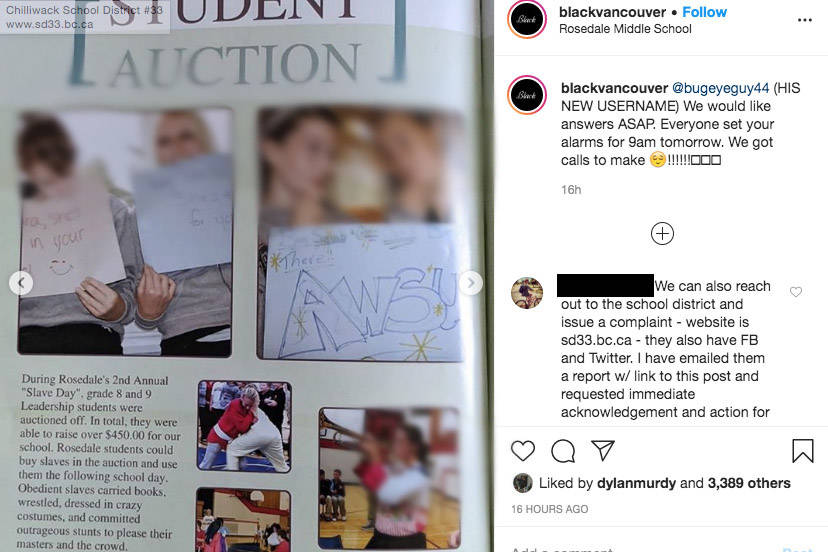Open blackvancouver avatar in header
The image size is (828, 552).
point(526,20)
